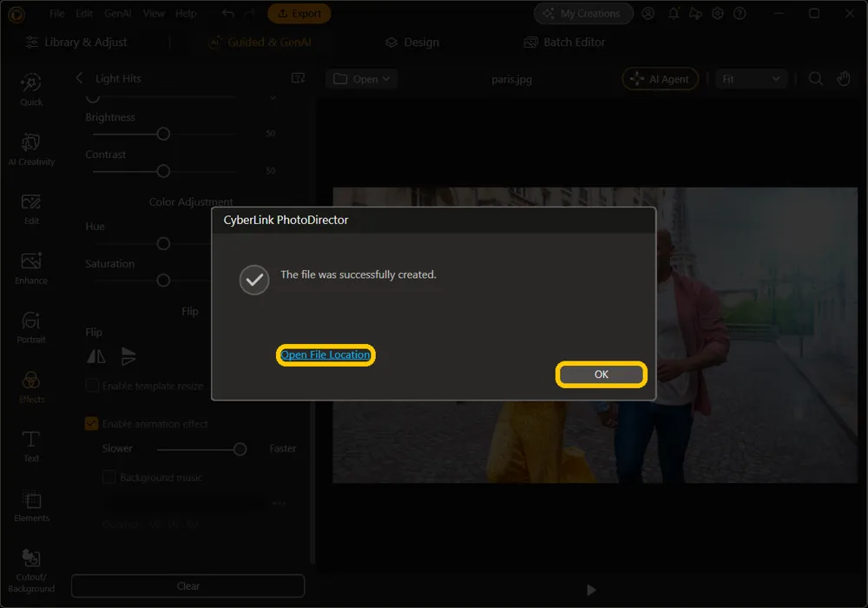Click the Export button
The height and width of the screenshot is (608, 868).
(299, 13)
